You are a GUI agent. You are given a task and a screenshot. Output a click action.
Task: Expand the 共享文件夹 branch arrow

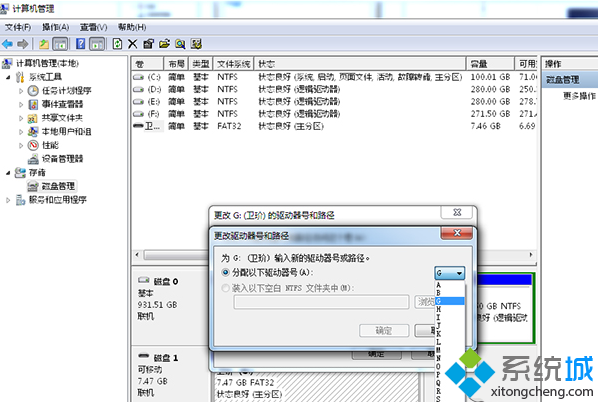pyautogui.click(x=21, y=118)
